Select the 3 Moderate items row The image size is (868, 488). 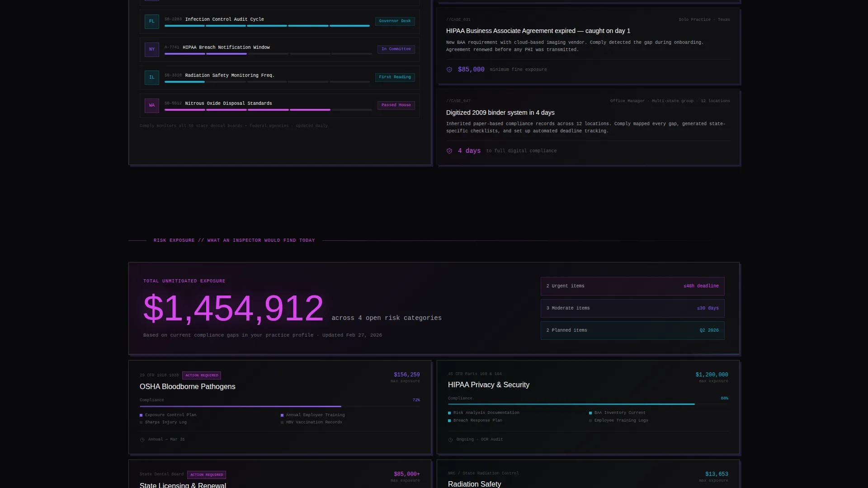coord(632,308)
